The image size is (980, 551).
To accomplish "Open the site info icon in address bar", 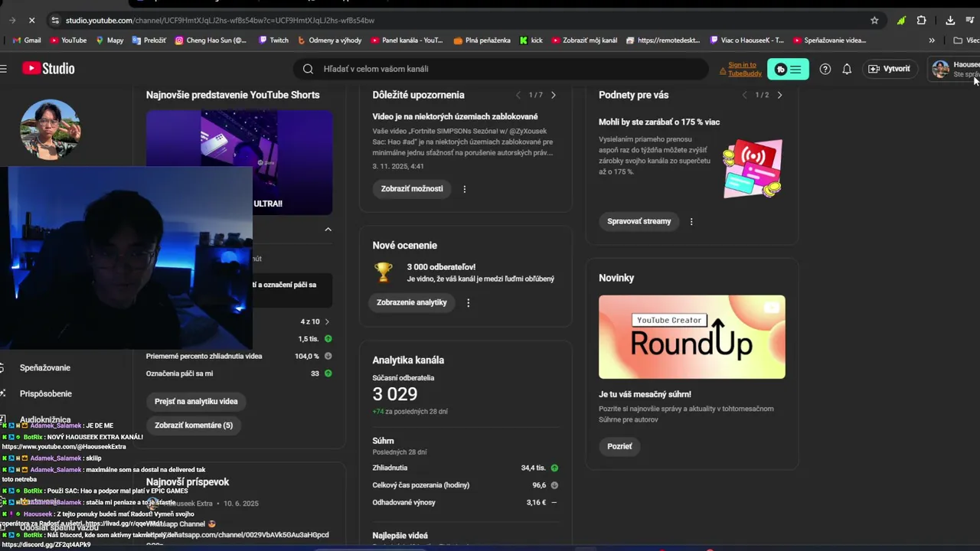I will [x=54, y=20].
